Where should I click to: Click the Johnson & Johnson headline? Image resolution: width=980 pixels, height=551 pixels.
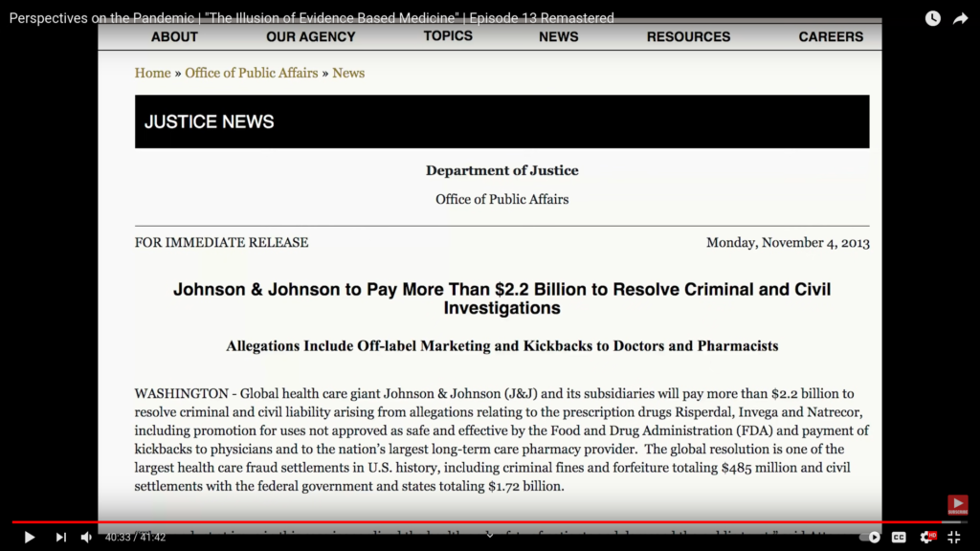coord(501,298)
